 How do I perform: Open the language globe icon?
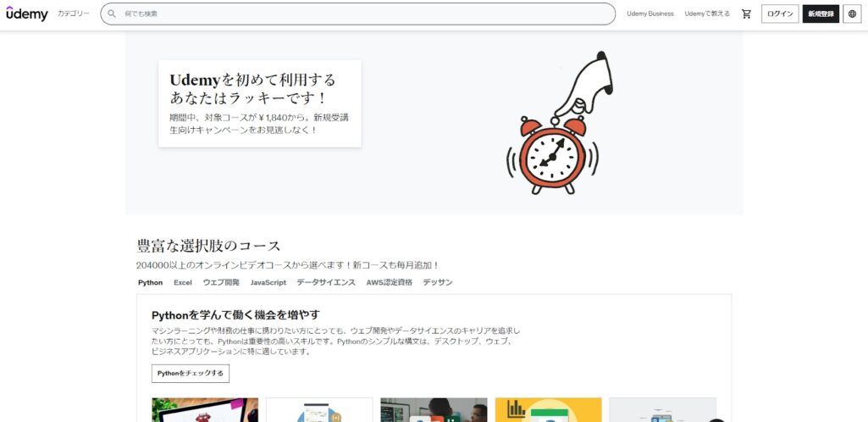[852, 14]
